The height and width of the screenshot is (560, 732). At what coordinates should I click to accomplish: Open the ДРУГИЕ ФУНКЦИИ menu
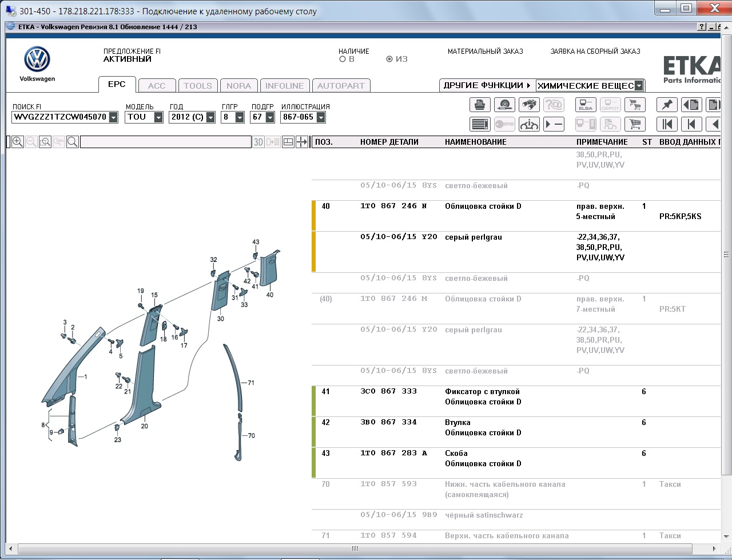pos(487,85)
